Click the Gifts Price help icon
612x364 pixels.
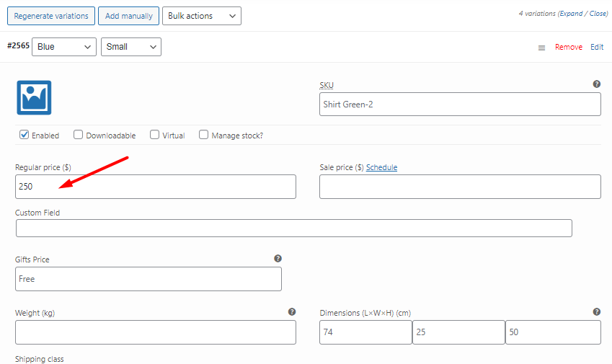point(278,258)
